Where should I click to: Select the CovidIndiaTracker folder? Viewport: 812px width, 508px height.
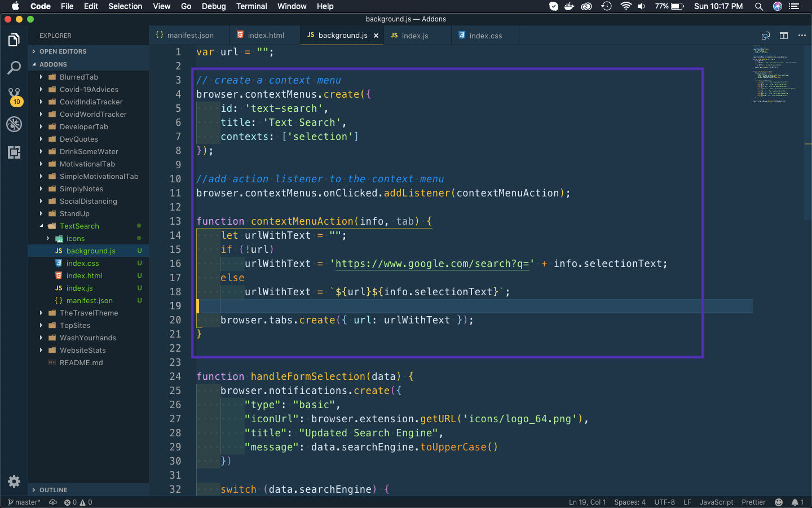pyautogui.click(x=89, y=102)
